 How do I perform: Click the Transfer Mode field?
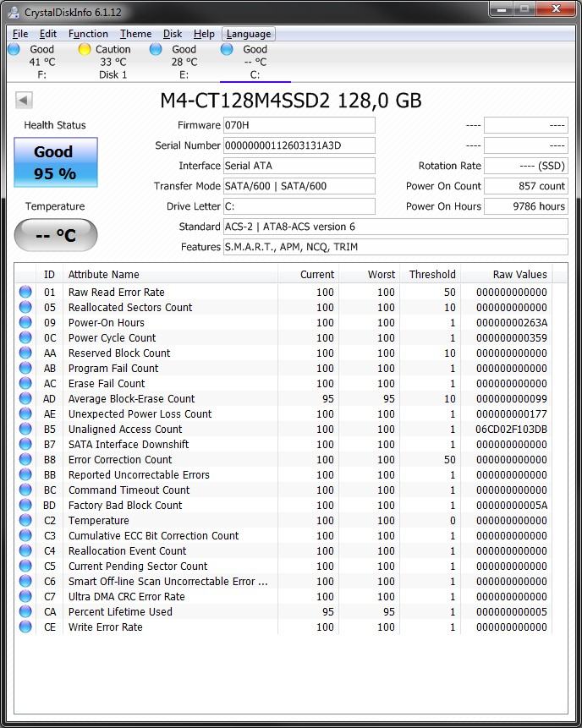tap(299, 186)
